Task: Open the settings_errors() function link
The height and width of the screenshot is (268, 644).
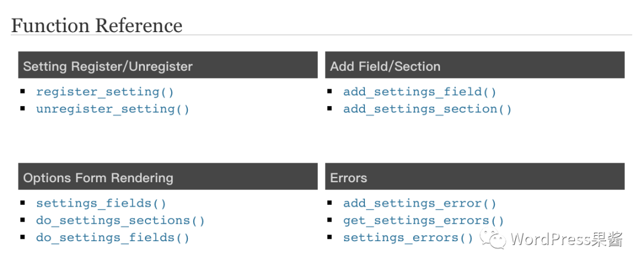Action: click(x=408, y=238)
